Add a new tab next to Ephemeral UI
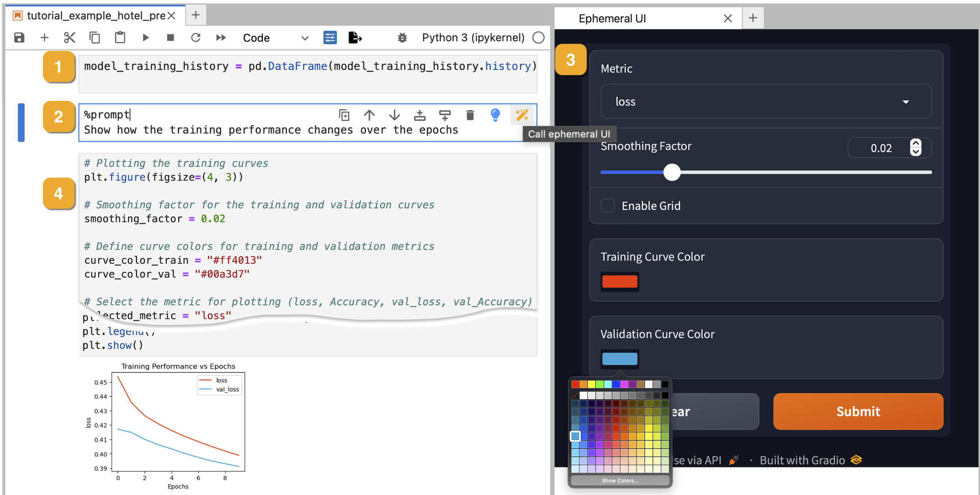The width and height of the screenshot is (980, 495). (753, 18)
